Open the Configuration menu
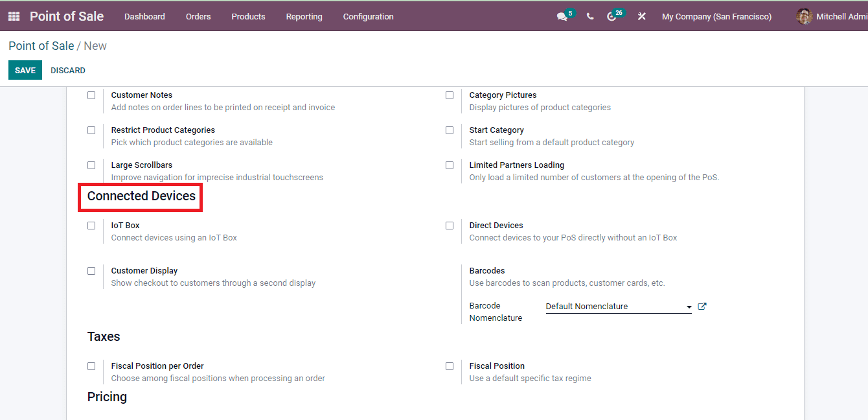 [368, 16]
